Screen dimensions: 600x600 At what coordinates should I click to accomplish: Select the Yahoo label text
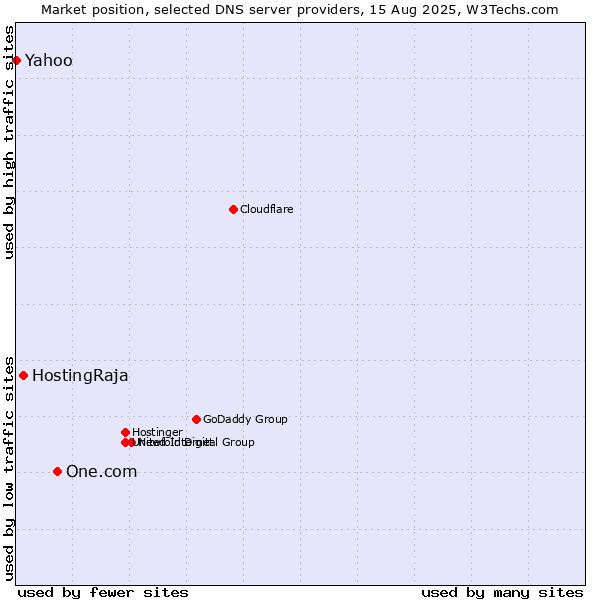click(49, 60)
